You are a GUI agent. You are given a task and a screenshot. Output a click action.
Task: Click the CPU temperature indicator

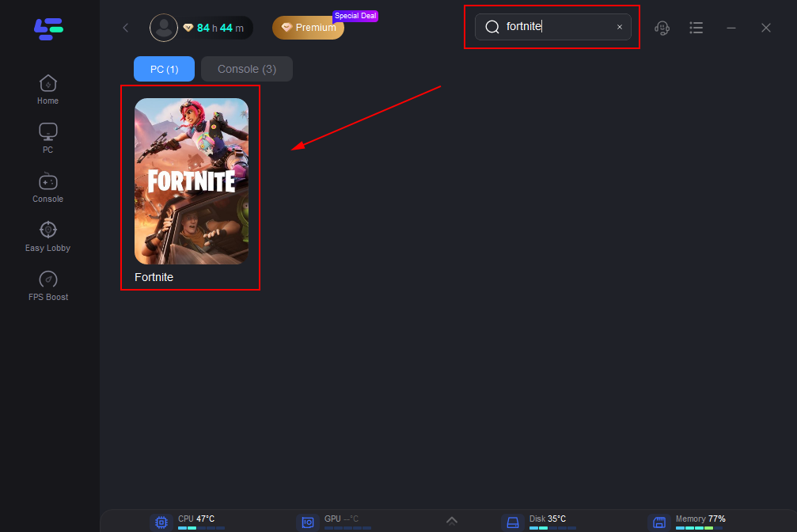coord(188,521)
